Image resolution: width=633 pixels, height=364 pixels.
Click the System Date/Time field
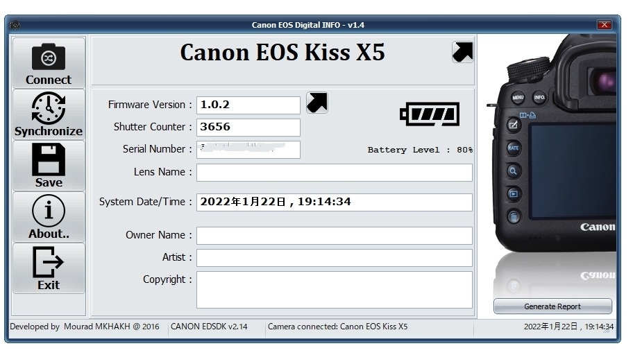click(x=335, y=202)
